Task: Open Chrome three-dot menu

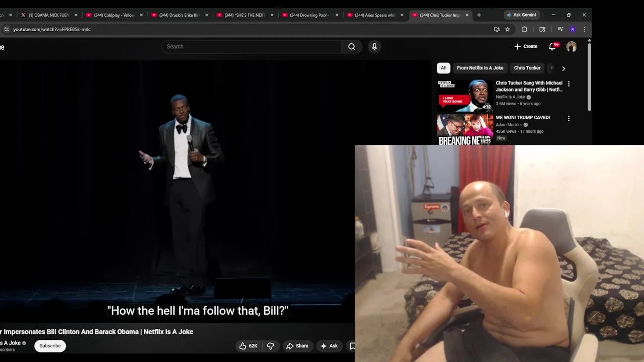Action: [x=584, y=29]
